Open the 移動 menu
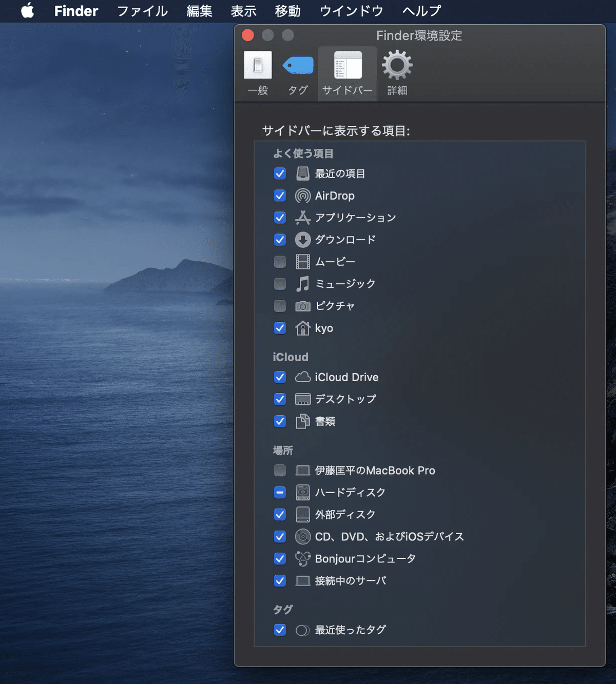Viewport: 616px width, 684px height. 287,11
